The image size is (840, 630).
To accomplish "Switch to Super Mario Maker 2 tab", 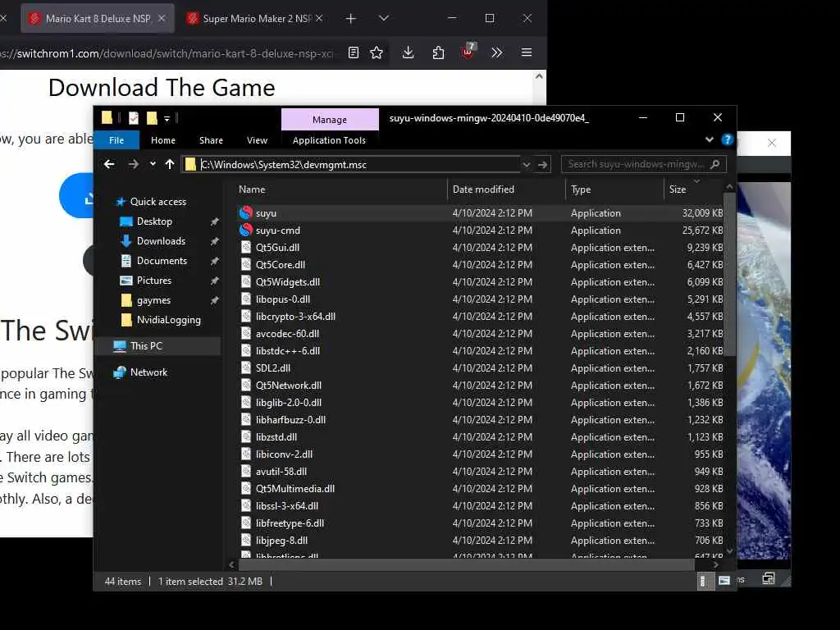I will (x=256, y=19).
